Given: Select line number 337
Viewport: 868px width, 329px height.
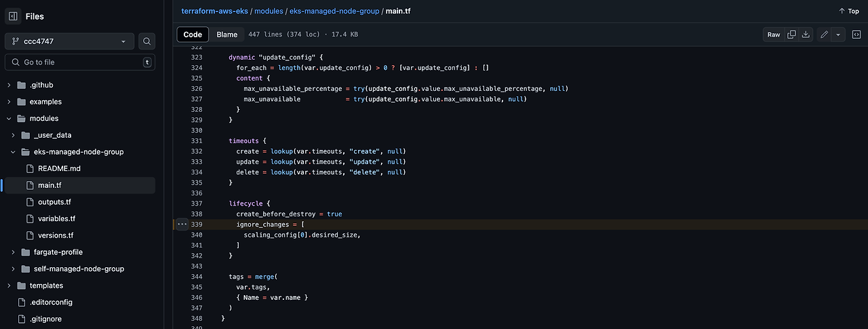Looking at the screenshot, I should point(197,204).
